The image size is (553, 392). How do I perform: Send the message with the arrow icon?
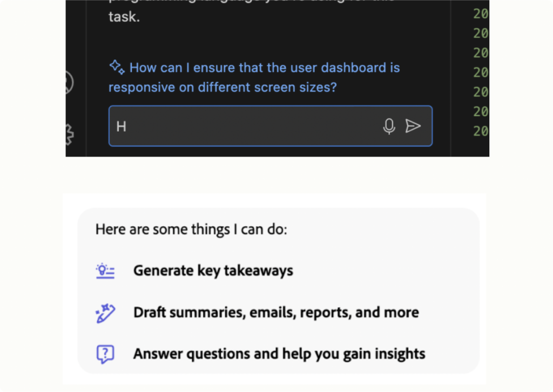[413, 126]
